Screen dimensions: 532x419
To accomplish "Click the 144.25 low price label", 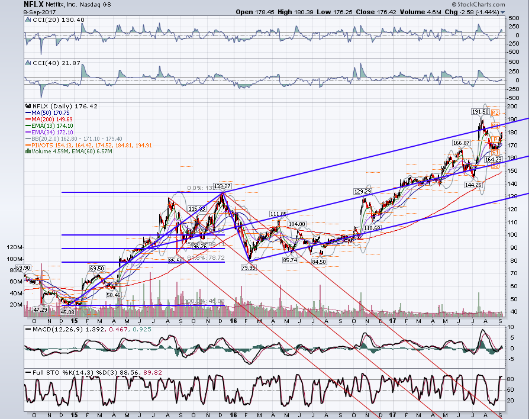I will tap(473, 185).
